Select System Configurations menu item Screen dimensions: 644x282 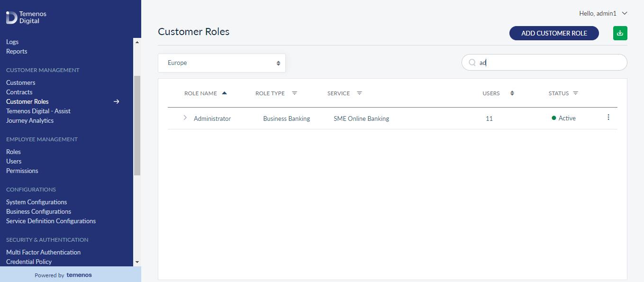pyautogui.click(x=36, y=202)
